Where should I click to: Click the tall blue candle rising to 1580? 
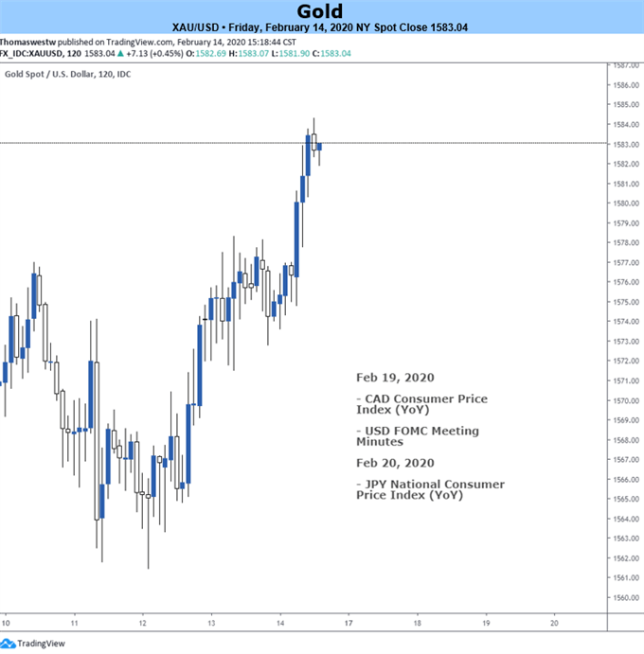[x=296, y=239]
